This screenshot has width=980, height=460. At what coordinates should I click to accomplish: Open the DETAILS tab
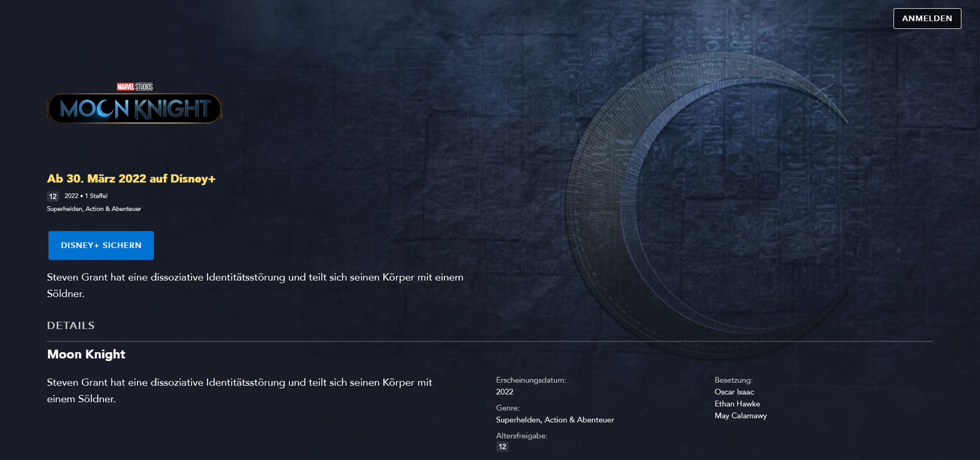pos(71,326)
